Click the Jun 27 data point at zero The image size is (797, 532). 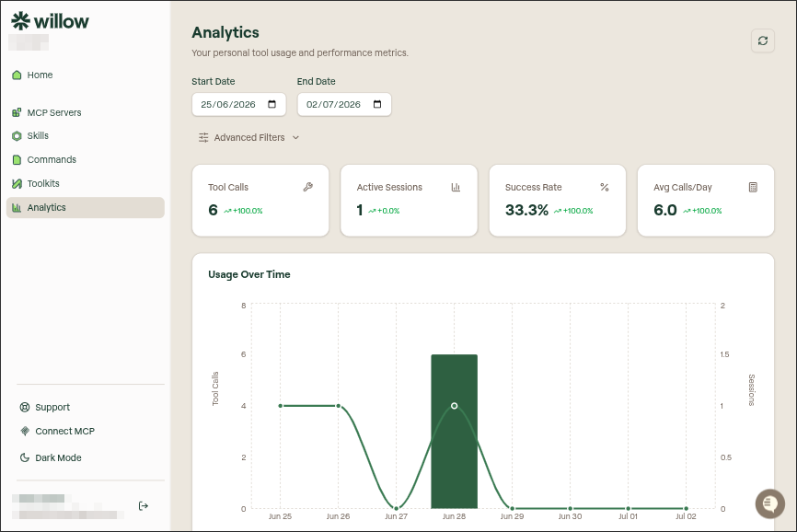pos(396,508)
